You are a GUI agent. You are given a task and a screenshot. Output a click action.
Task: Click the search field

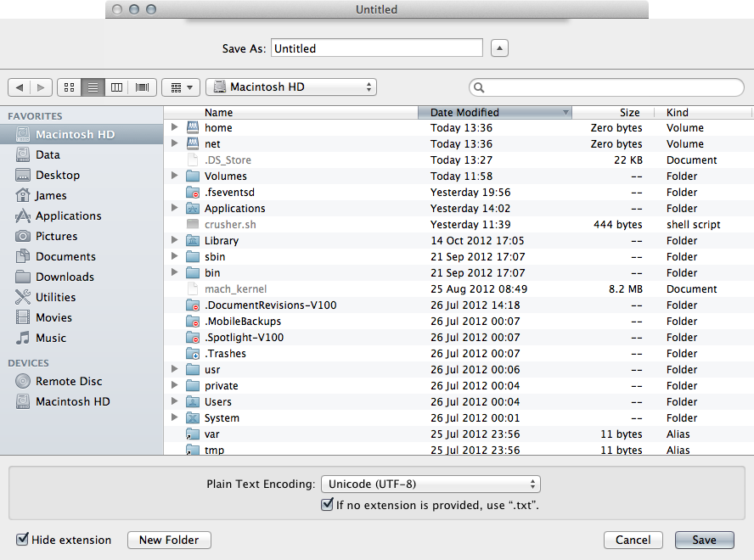point(606,87)
